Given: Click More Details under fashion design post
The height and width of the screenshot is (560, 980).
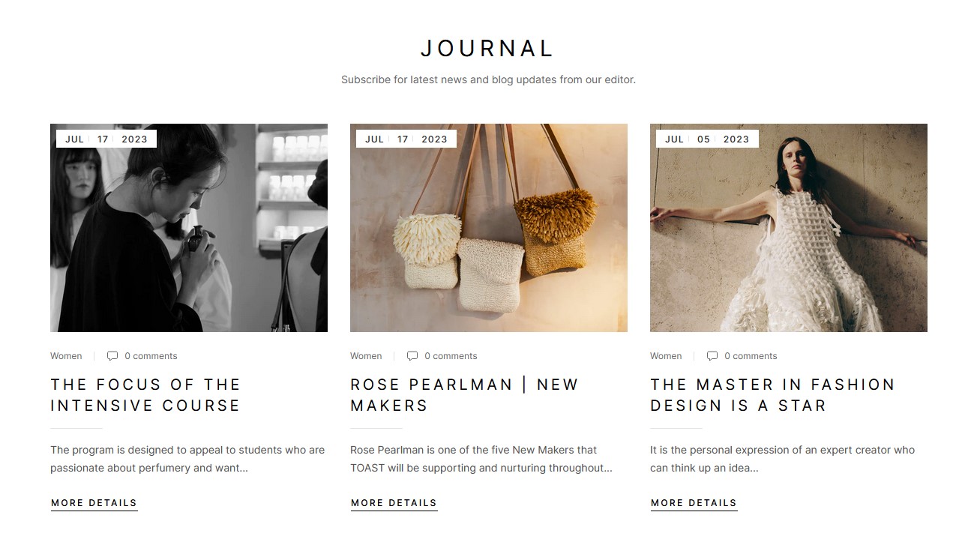Looking at the screenshot, I should coord(694,503).
